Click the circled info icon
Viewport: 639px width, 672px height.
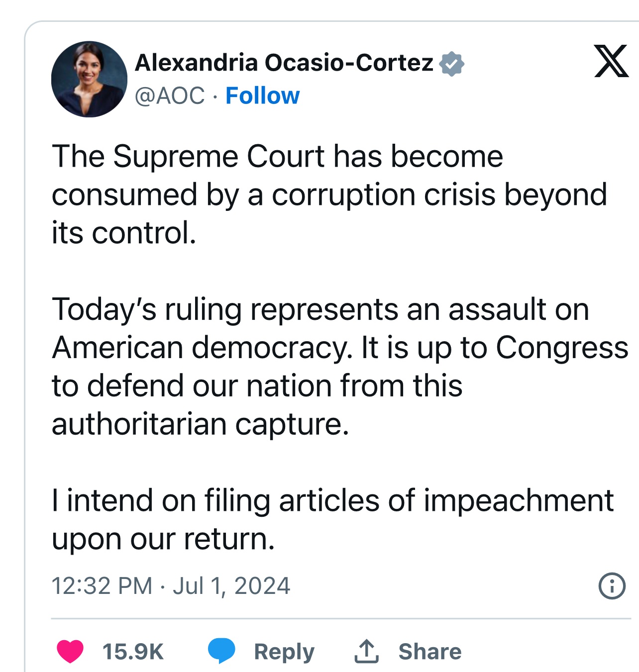pos(612,585)
